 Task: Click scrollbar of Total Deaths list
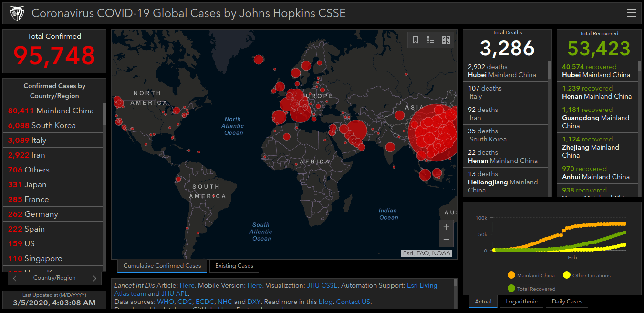[x=550, y=70]
